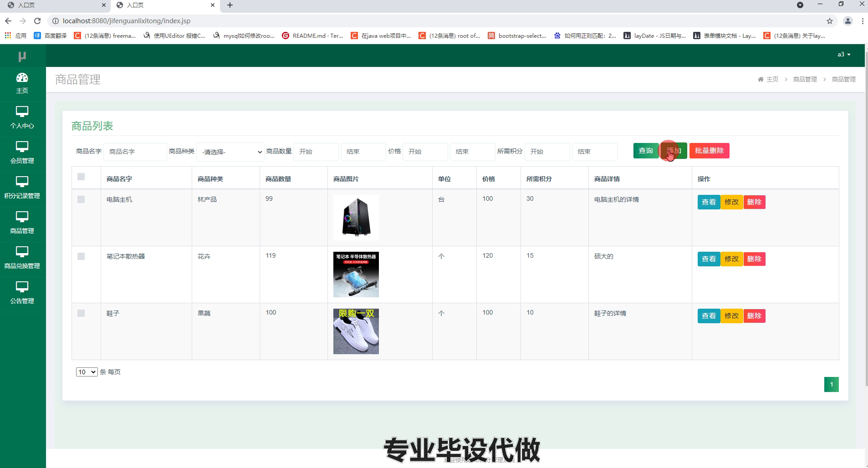
Task: Open the browser profile avatar icon
Action: pos(848,21)
